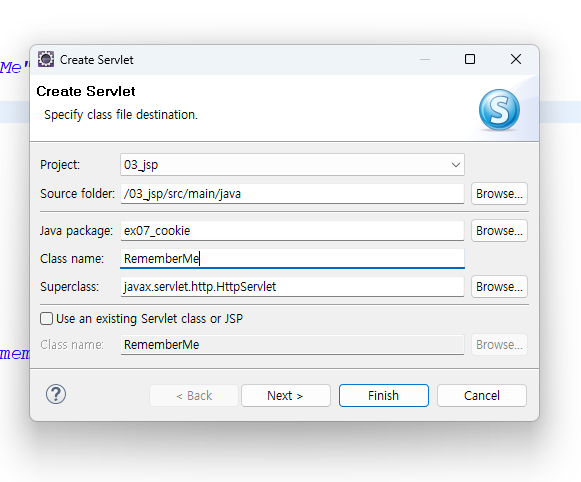Browse for the Java package
This screenshot has width=581, height=482.
click(499, 231)
